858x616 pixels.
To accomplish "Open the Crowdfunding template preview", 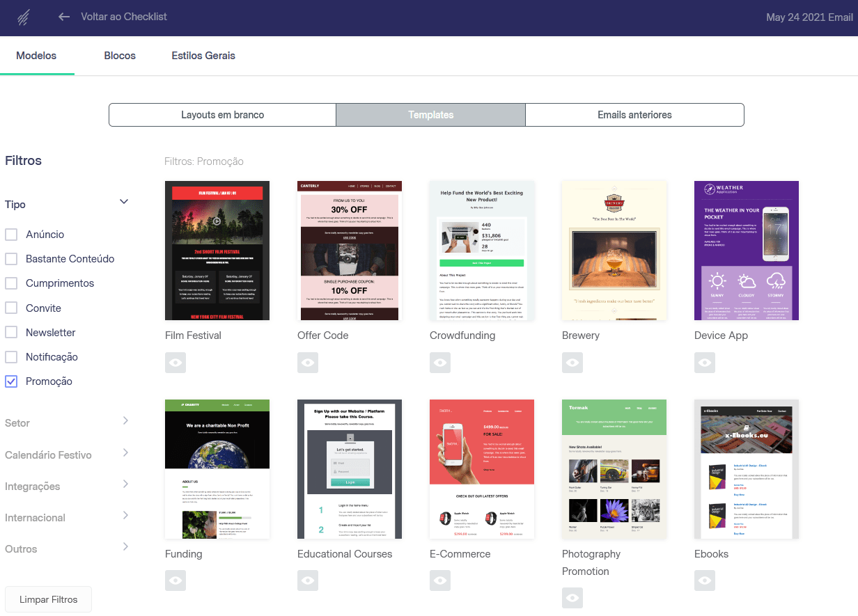I will click(x=439, y=362).
